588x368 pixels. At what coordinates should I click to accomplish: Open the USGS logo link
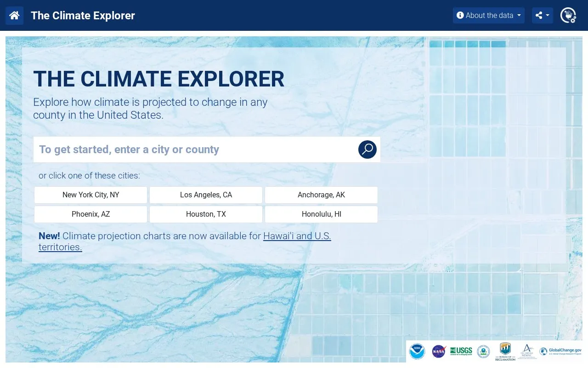coord(461,351)
